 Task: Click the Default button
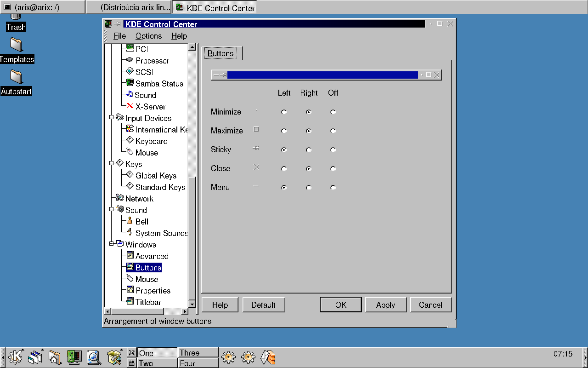point(263,305)
